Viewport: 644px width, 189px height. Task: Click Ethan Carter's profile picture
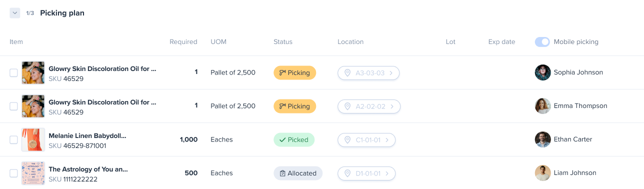point(542,139)
